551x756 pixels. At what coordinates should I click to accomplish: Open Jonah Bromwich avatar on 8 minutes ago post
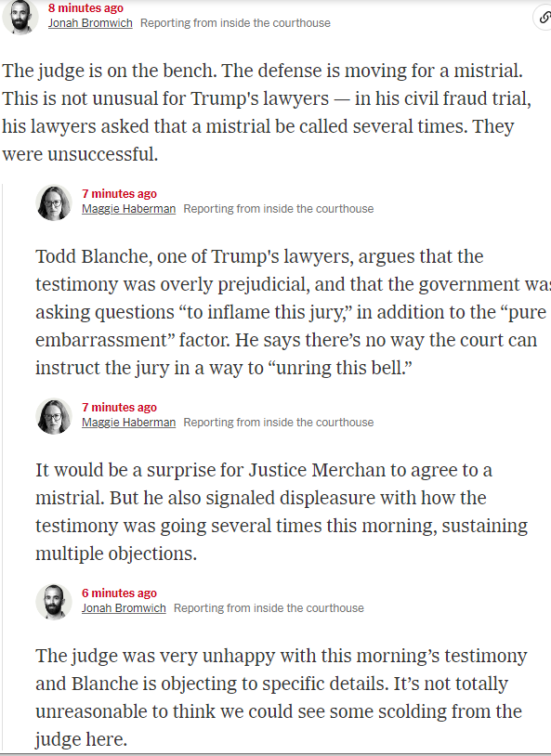click(x=20, y=17)
